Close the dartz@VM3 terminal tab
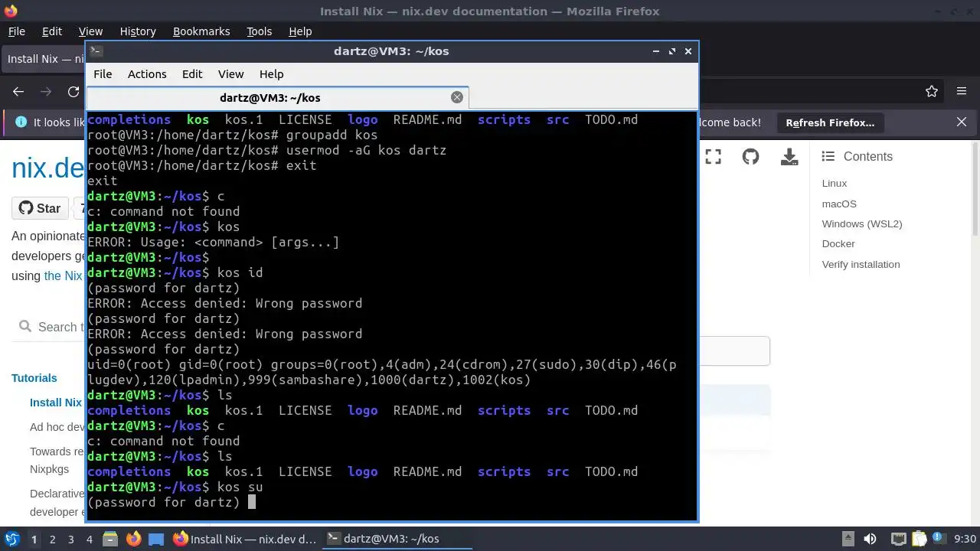 (457, 97)
